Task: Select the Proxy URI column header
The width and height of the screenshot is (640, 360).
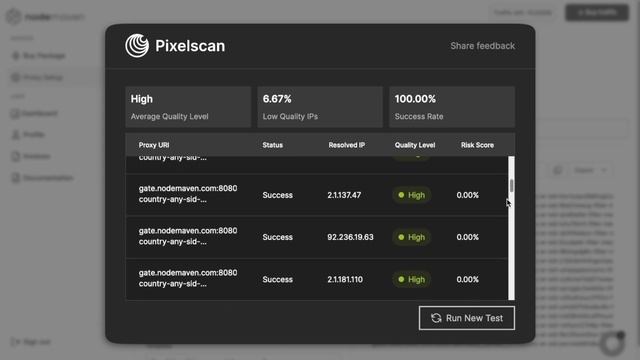Action: click(154, 145)
